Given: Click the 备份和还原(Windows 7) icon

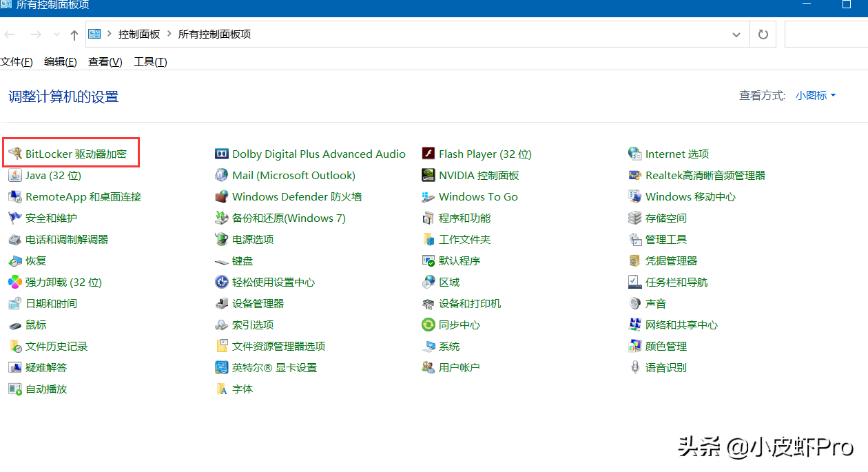Looking at the screenshot, I should 222,218.
